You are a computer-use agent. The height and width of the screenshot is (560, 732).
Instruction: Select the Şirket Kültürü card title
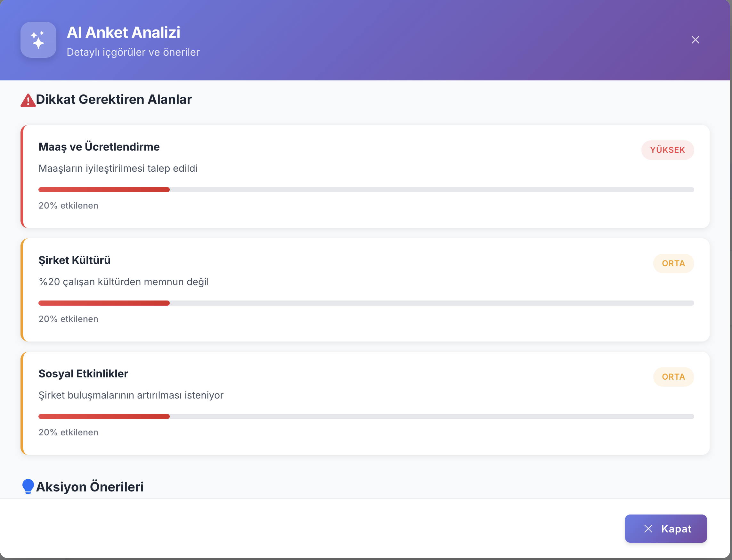(x=74, y=260)
